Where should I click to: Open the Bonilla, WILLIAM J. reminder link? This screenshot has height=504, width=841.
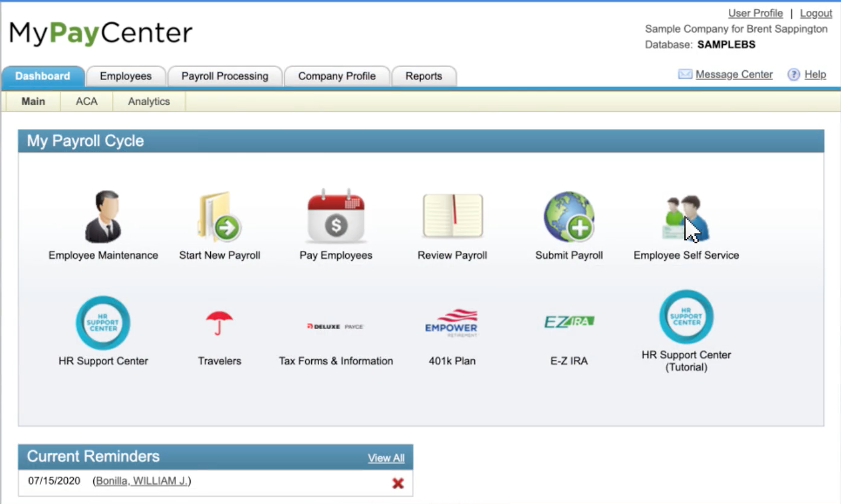click(x=142, y=481)
